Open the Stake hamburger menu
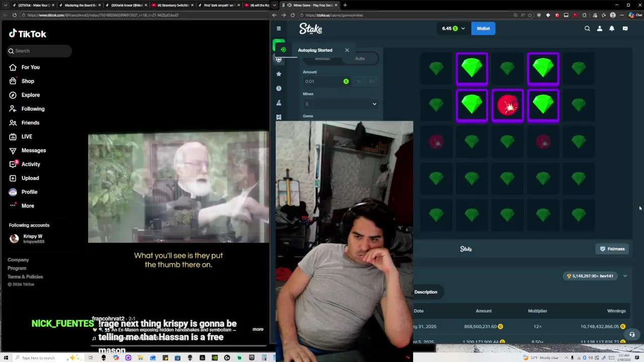This screenshot has height=362, width=644. click(279, 29)
